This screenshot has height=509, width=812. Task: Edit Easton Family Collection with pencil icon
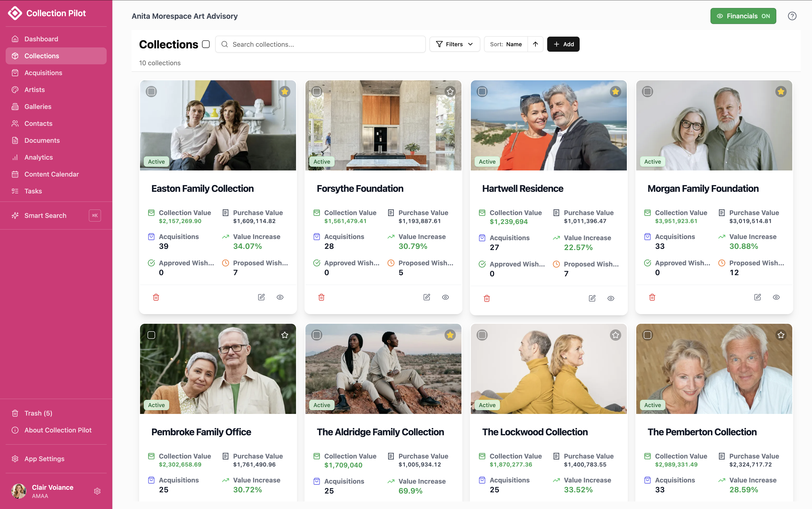(261, 297)
